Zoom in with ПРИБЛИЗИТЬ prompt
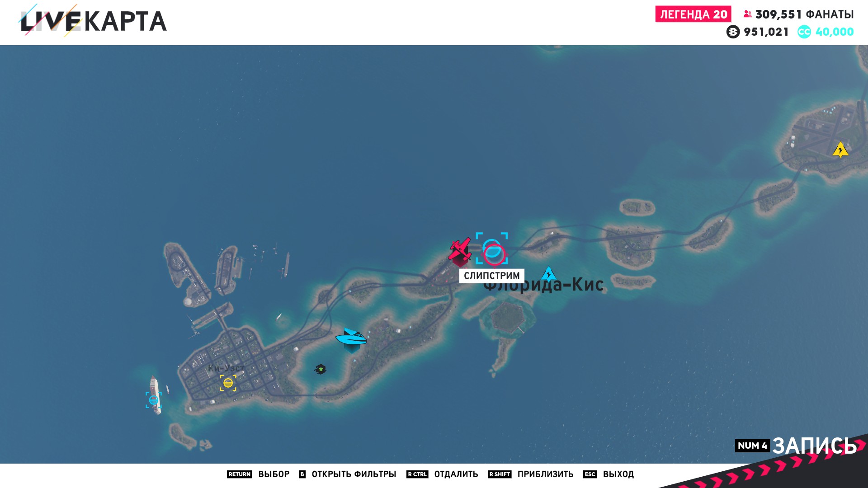The width and height of the screenshot is (868, 488). [545, 474]
